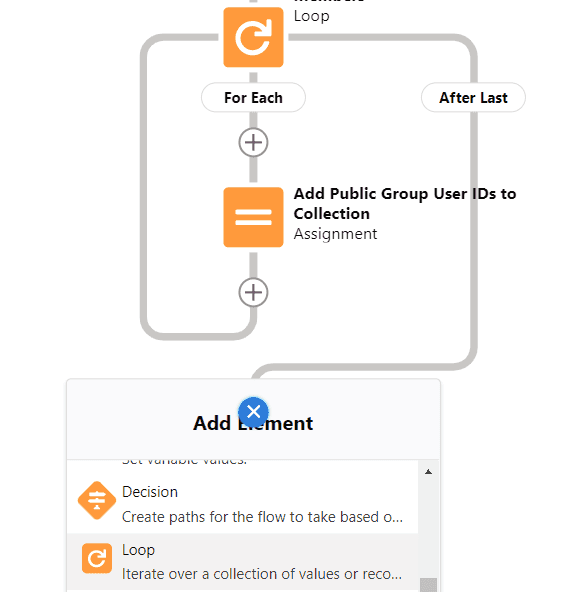Click the Assignment element icon
567x592 pixels.
(x=253, y=217)
